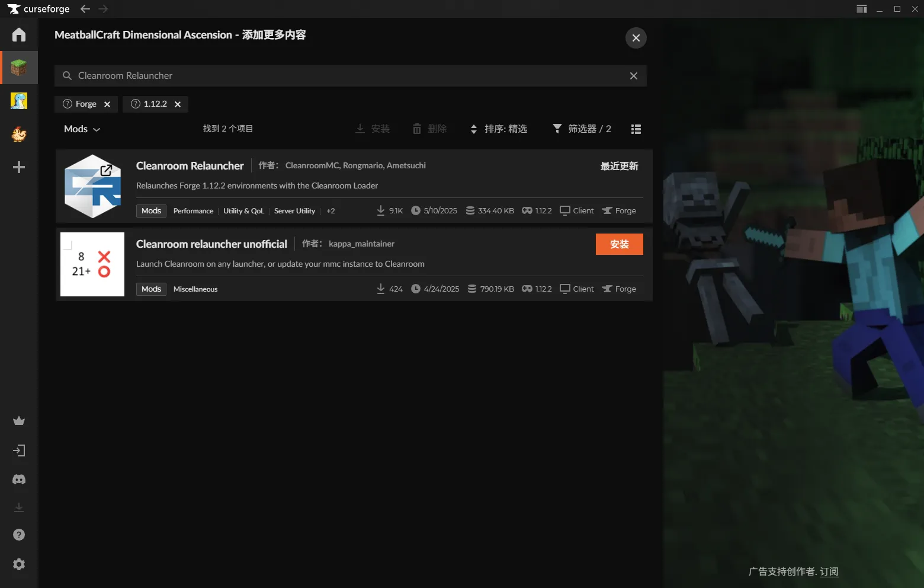Image resolution: width=924 pixels, height=588 pixels.
Task: Install Cleanroom relauncher unofficial with orange button
Action: click(620, 244)
